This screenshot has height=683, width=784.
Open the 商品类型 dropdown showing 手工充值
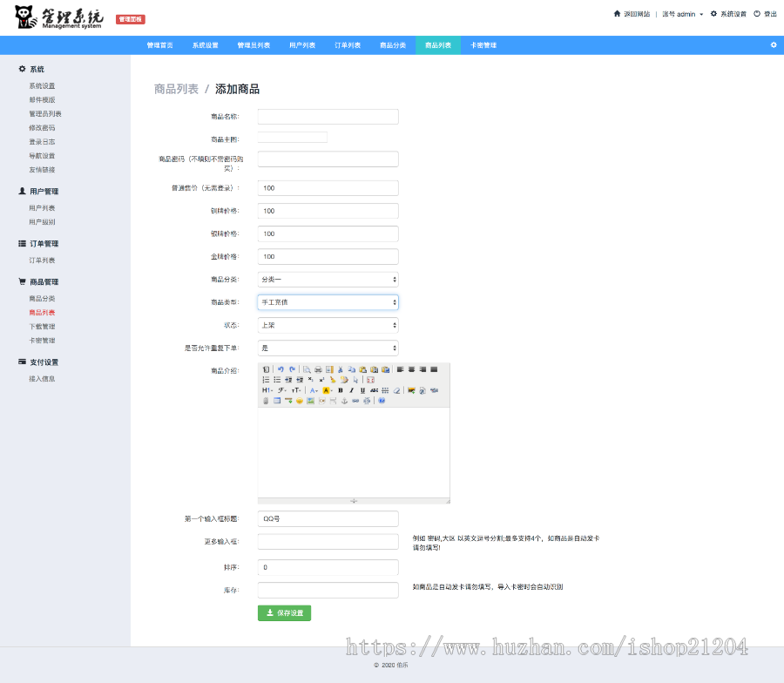[x=328, y=302]
